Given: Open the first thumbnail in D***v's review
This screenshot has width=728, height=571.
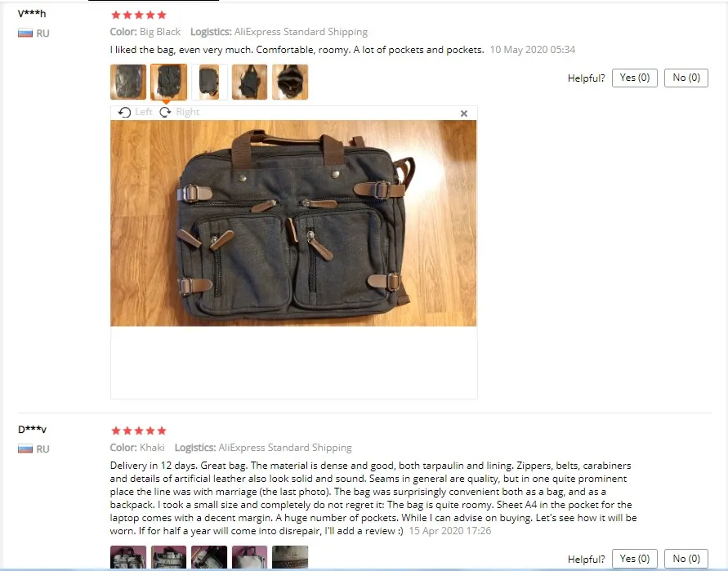Looking at the screenshot, I should 128,558.
